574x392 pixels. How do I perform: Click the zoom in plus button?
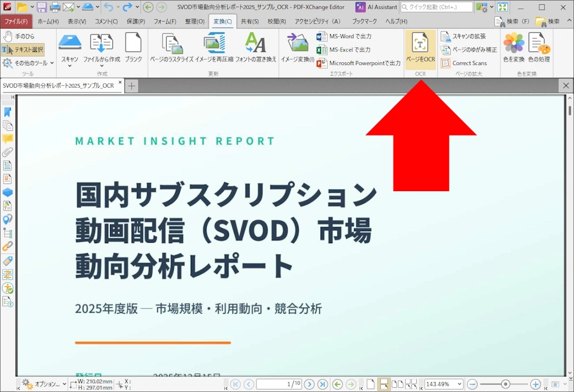pyautogui.click(x=535, y=384)
